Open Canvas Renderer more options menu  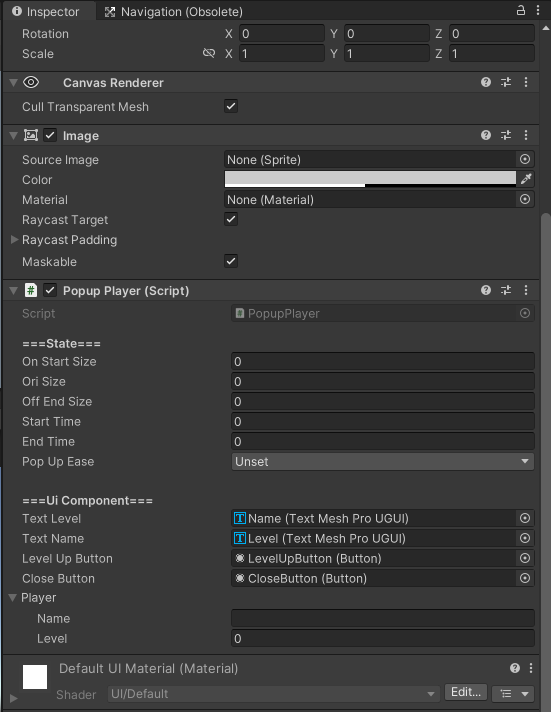coord(526,82)
